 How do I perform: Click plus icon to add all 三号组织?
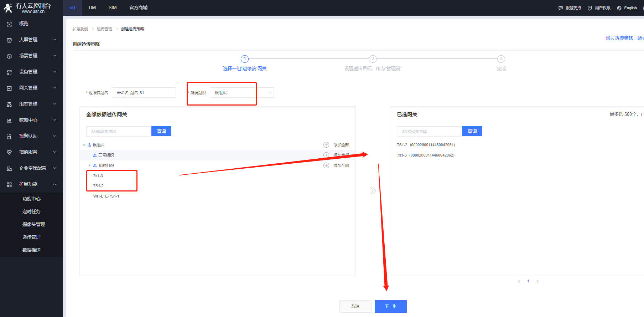pos(326,155)
